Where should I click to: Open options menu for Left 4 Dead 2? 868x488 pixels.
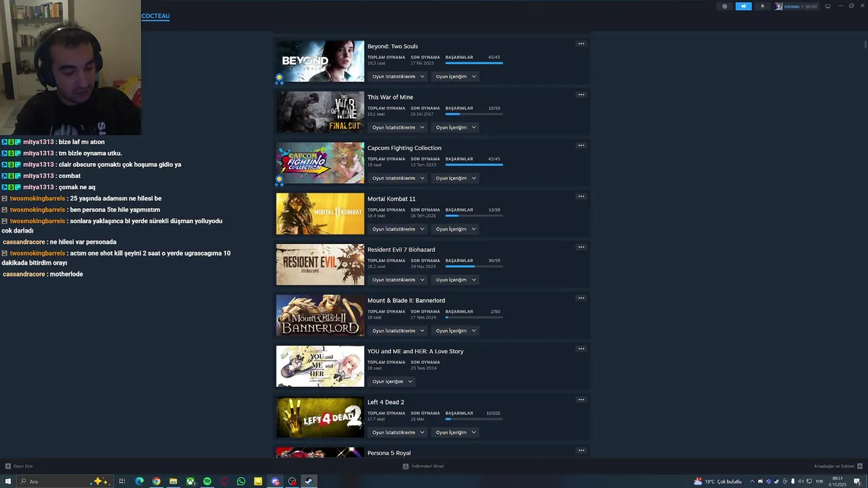[581, 399]
